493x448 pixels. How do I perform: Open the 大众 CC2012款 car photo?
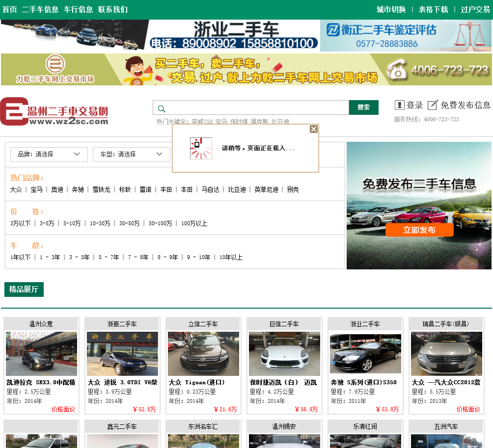tap(446, 354)
